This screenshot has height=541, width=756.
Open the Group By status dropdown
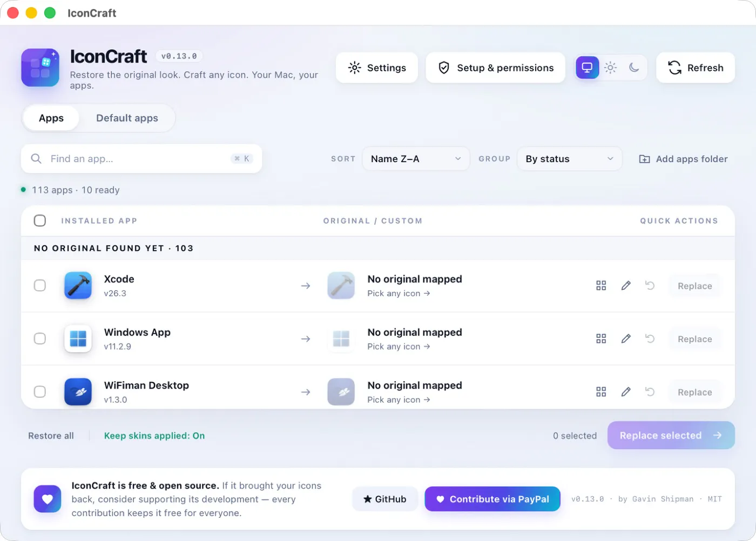coord(570,159)
